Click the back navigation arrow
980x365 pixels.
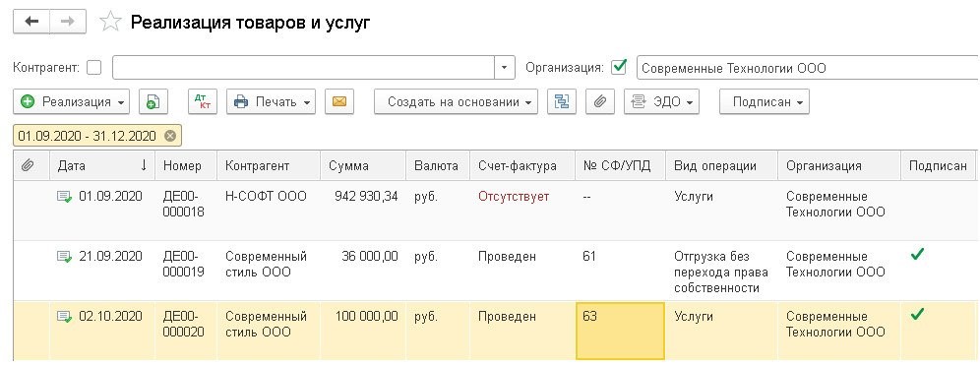[31, 22]
